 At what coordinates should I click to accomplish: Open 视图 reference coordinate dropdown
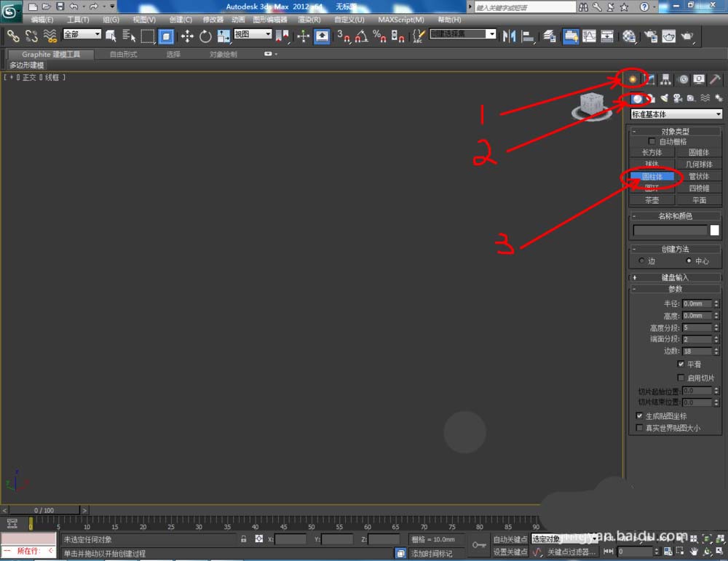pos(253,34)
